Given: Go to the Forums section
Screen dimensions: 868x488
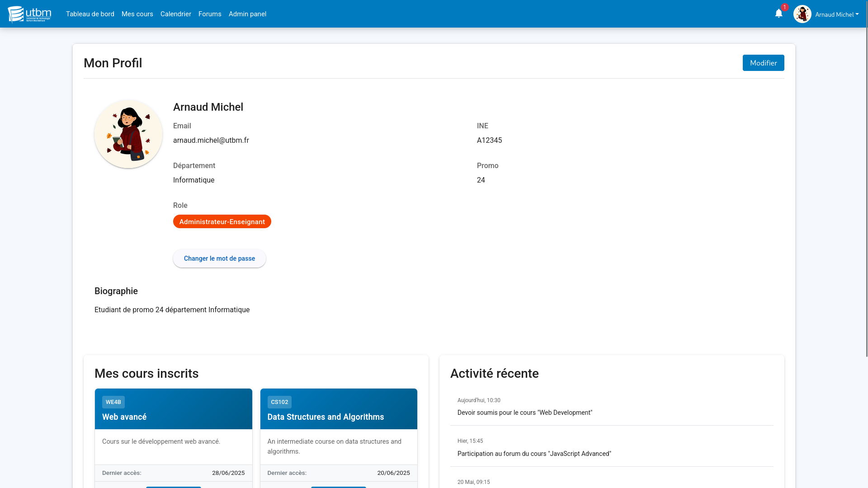Looking at the screenshot, I should pyautogui.click(x=210, y=14).
